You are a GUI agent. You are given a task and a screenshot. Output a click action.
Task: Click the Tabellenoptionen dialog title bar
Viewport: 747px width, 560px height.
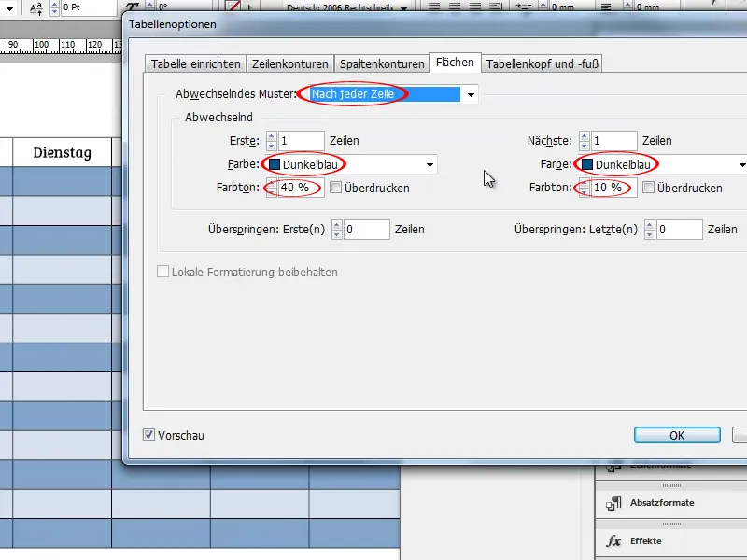click(x=436, y=24)
